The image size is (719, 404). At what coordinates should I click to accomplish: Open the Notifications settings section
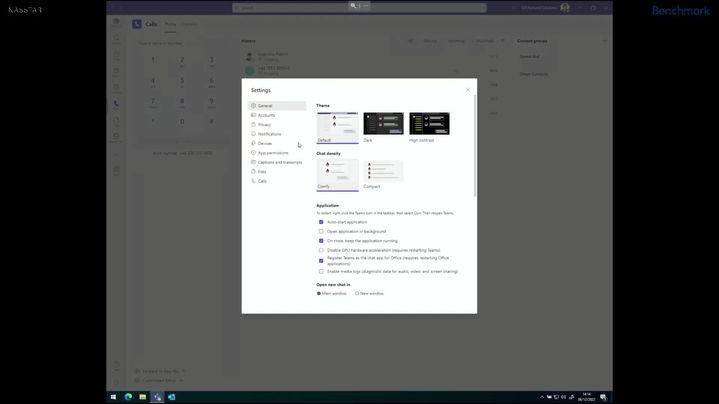point(277,134)
